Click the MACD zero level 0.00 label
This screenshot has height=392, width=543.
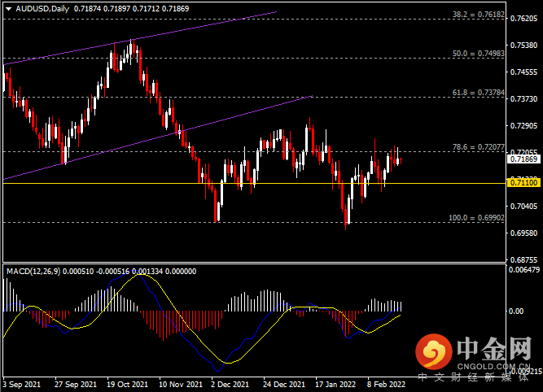tap(516, 311)
